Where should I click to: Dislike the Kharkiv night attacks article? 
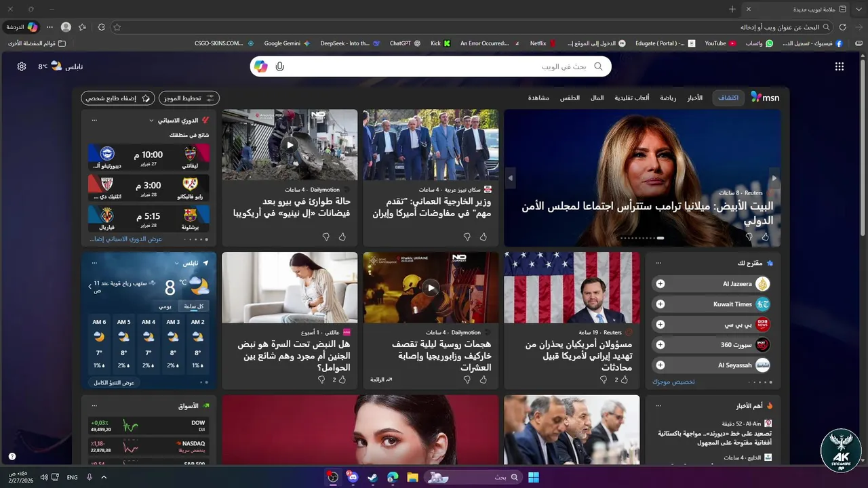click(x=467, y=380)
